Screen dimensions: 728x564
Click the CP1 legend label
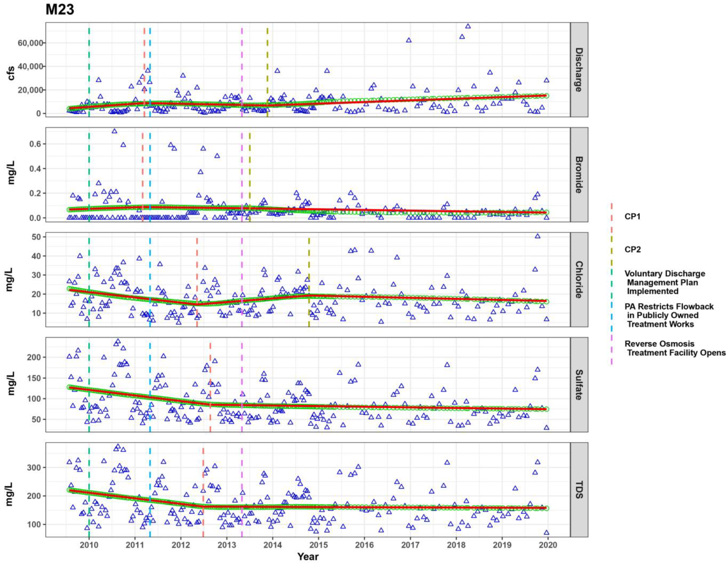632,217
